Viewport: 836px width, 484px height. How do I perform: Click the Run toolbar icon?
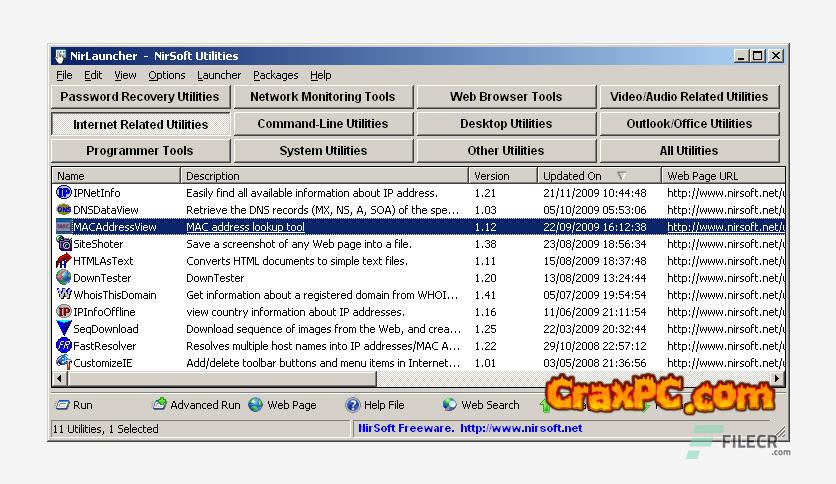coord(62,405)
